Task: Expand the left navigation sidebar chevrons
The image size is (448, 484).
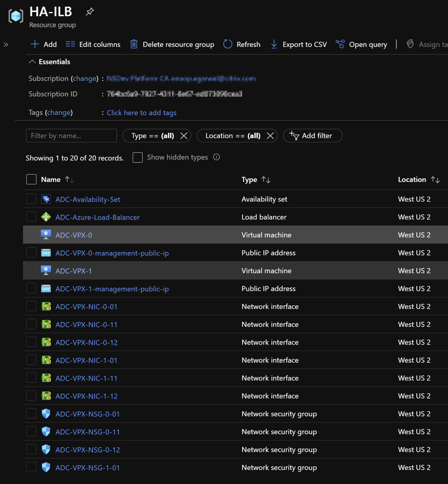Action: coord(6,45)
